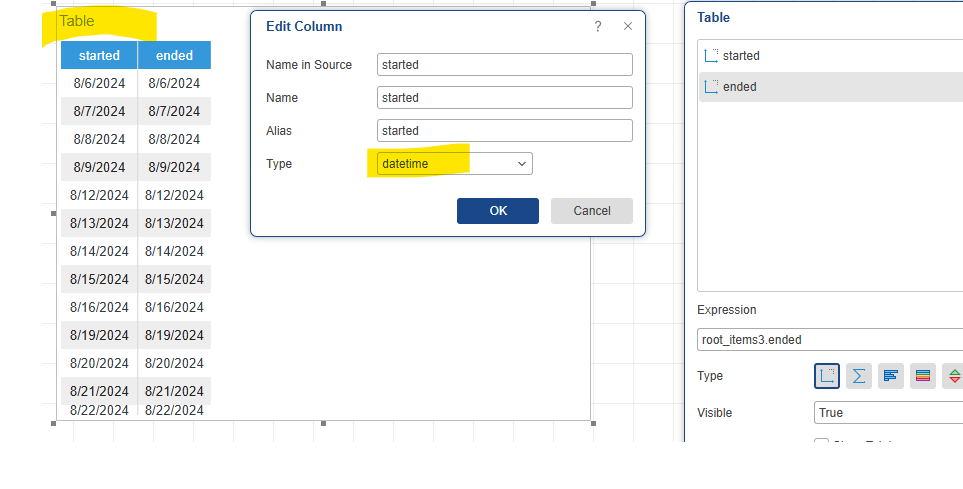Select 8/19/2024 in the ended column
963x489 pixels.
174,335
